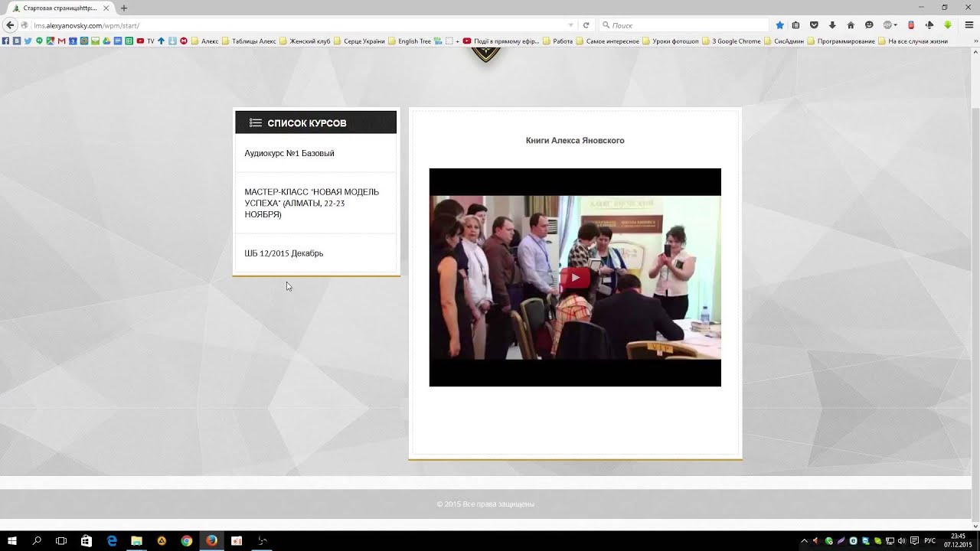Image resolution: width=980 pixels, height=551 pixels.
Task: Open the clock showing 23:45
Action: click(x=958, y=540)
